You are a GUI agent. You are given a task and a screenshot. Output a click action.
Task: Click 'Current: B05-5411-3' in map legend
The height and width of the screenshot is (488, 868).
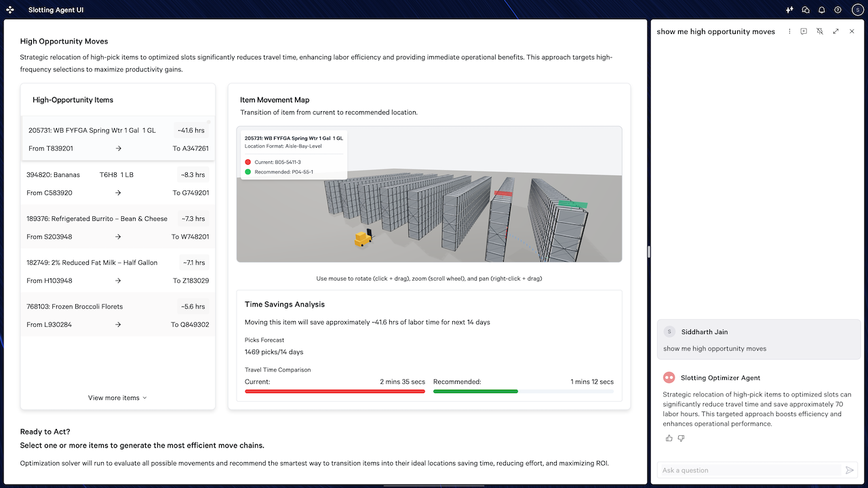(x=277, y=162)
